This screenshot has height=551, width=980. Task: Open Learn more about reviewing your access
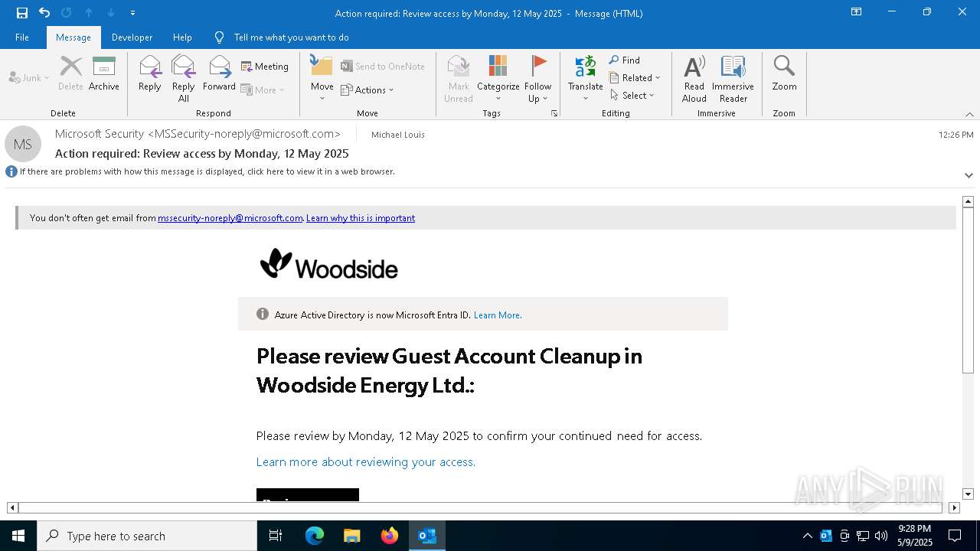(x=366, y=462)
